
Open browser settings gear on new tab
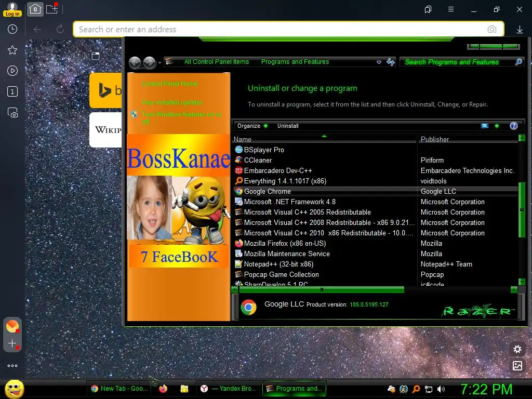(x=517, y=349)
